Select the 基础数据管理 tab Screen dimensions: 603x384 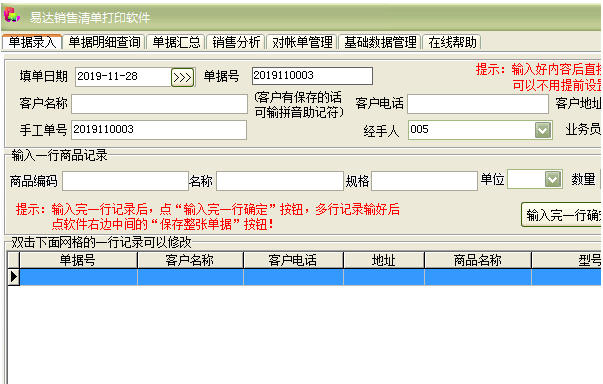380,42
